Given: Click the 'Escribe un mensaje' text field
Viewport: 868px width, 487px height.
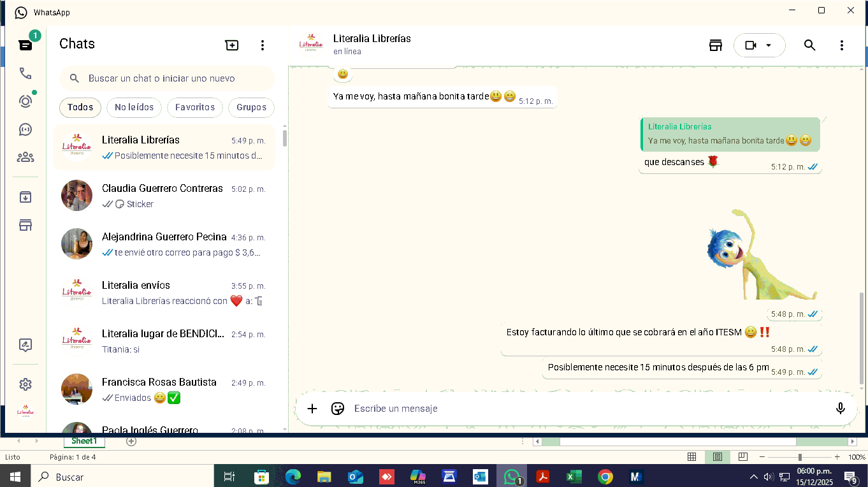Looking at the screenshot, I should pos(574,409).
